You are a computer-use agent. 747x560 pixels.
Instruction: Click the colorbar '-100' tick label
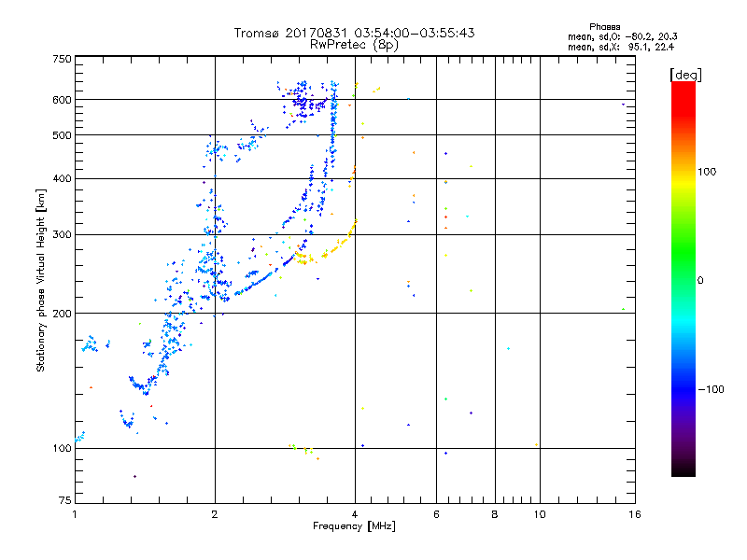click(x=712, y=389)
